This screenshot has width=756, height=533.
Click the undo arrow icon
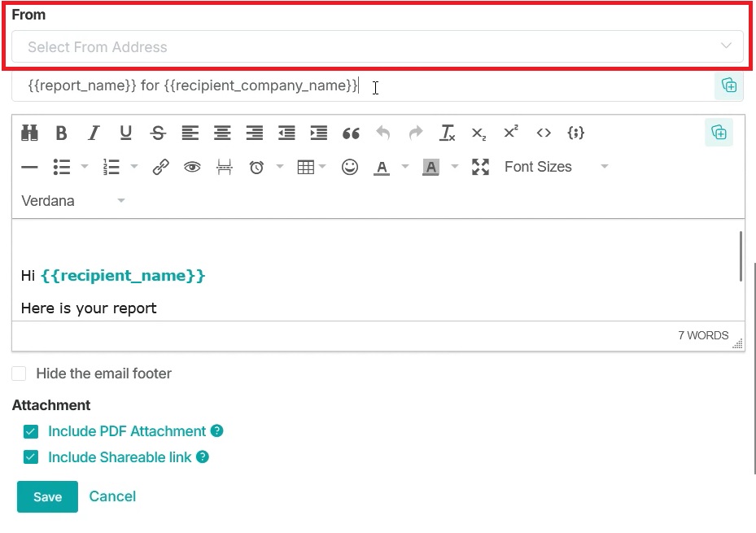tap(383, 133)
